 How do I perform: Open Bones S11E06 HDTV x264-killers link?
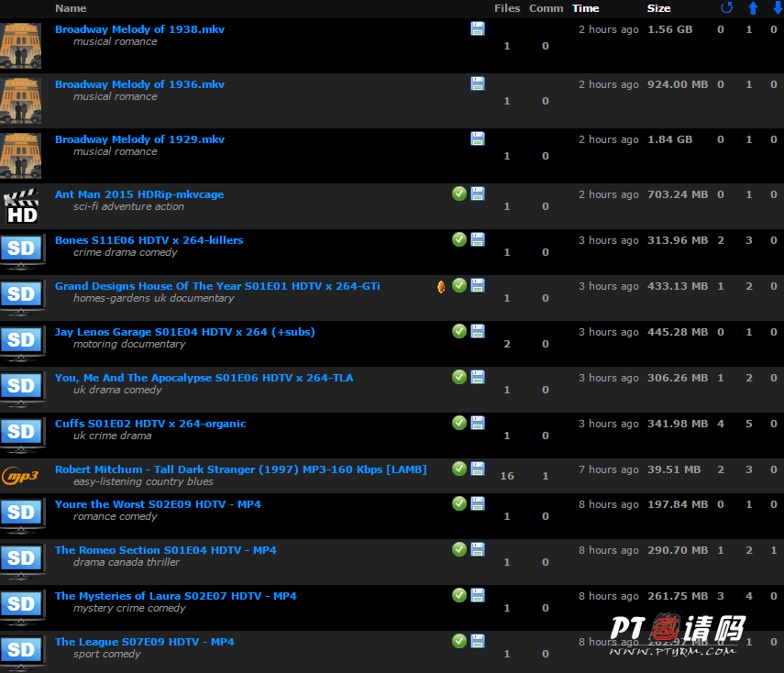(x=149, y=240)
